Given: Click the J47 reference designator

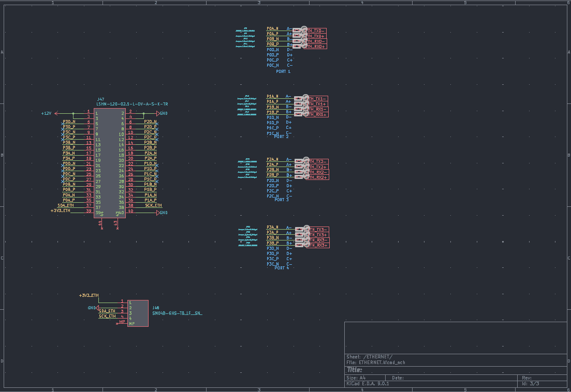Looking at the screenshot, I should pyautogui.click(x=100, y=99).
